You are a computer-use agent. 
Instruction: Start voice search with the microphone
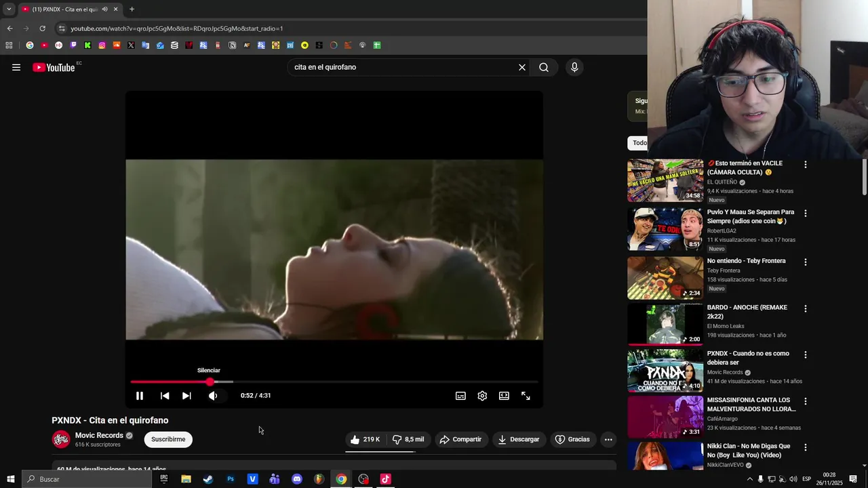[574, 67]
